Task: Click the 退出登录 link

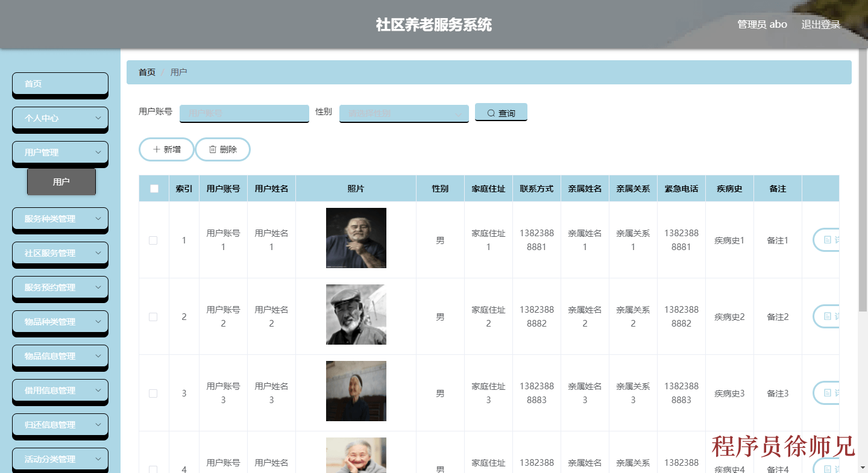Action: pyautogui.click(x=820, y=24)
